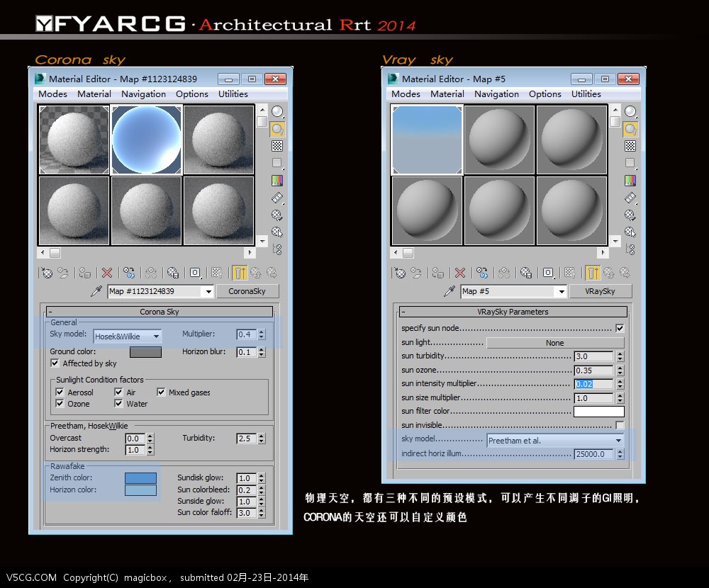Image resolution: width=709 pixels, height=588 pixels.
Task: Click Select by Material icon in Vray editor
Action: pyautogui.click(x=630, y=232)
